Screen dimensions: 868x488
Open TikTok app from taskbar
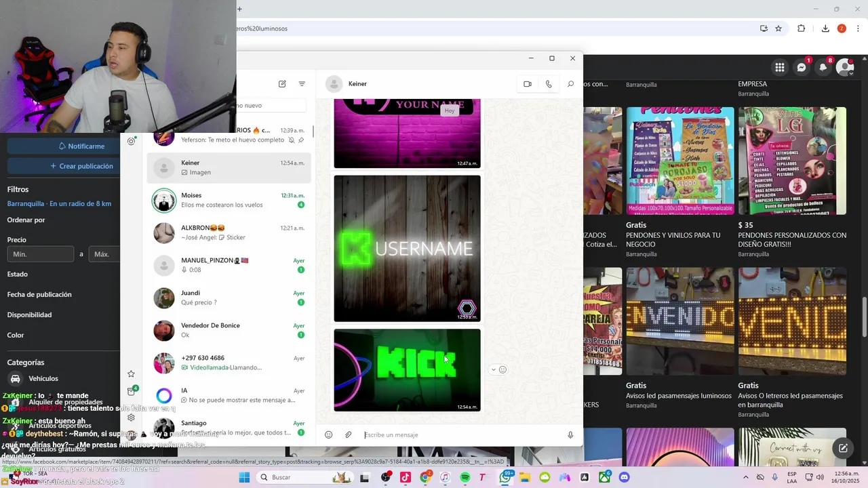tap(406, 477)
